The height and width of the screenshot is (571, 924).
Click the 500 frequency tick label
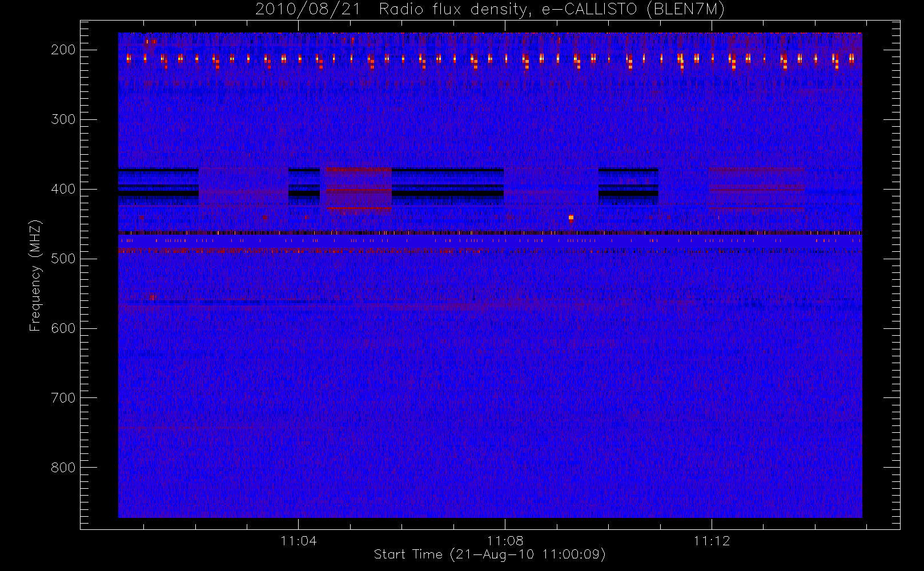tap(63, 259)
